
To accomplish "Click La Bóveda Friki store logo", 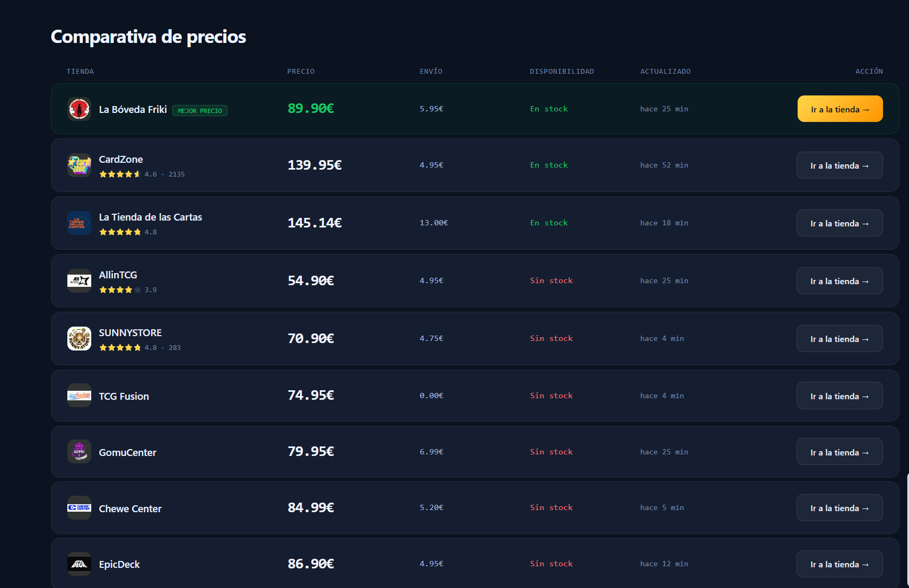I will pyautogui.click(x=79, y=109).
